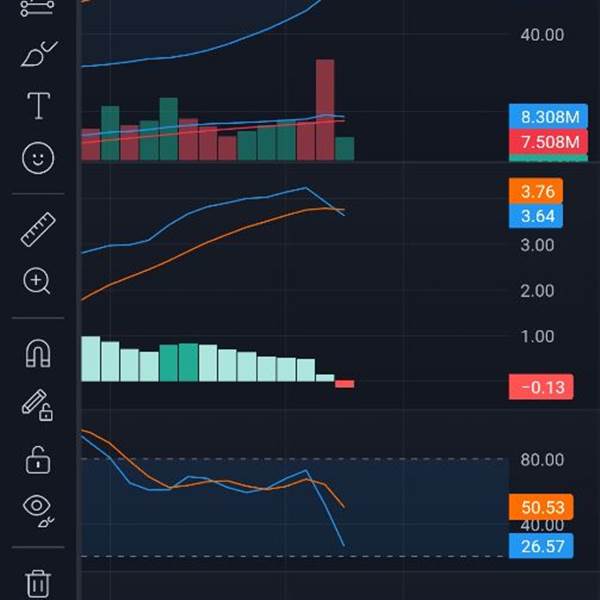Activate the Zoom In tool

[x=37, y=281]
